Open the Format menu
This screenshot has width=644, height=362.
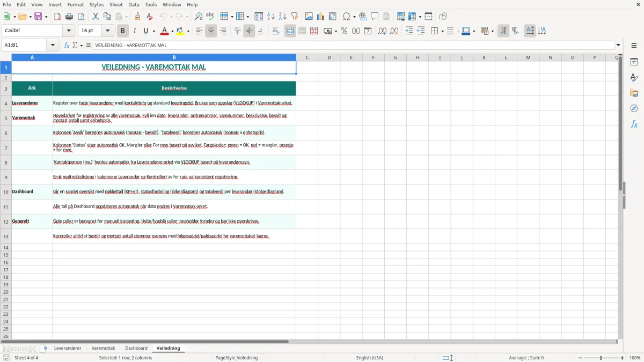click(x=75, y=4)
